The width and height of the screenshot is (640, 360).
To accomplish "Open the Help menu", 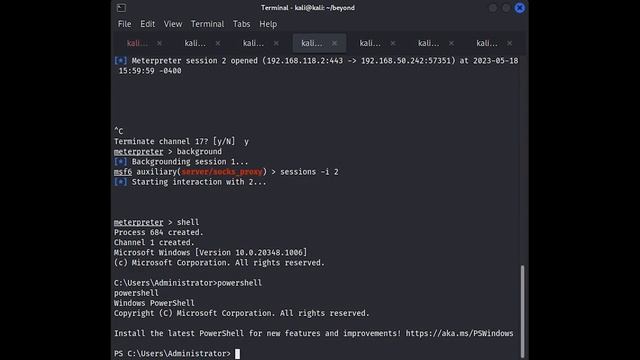I will pyautogui.click(x=268, y=24).
